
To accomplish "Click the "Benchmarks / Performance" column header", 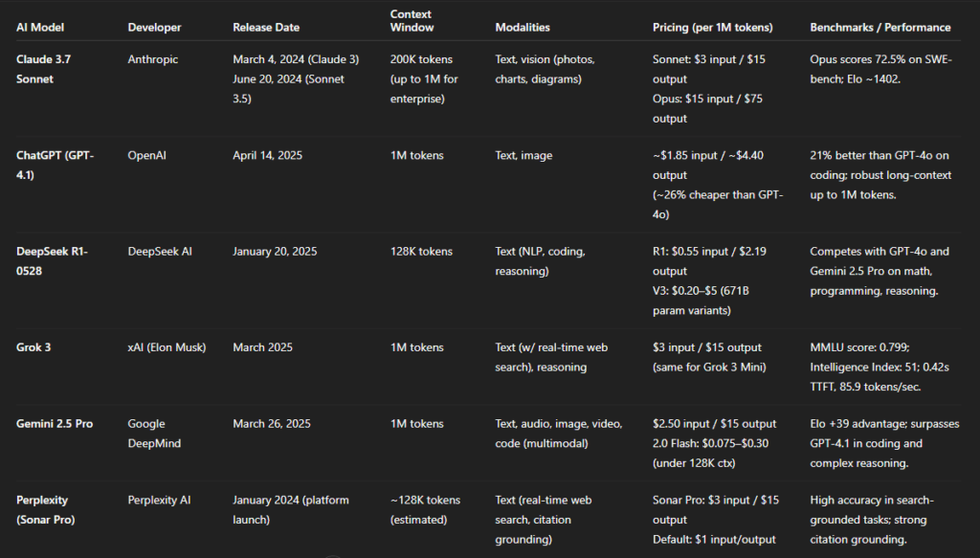I will [x=880, y=28].
